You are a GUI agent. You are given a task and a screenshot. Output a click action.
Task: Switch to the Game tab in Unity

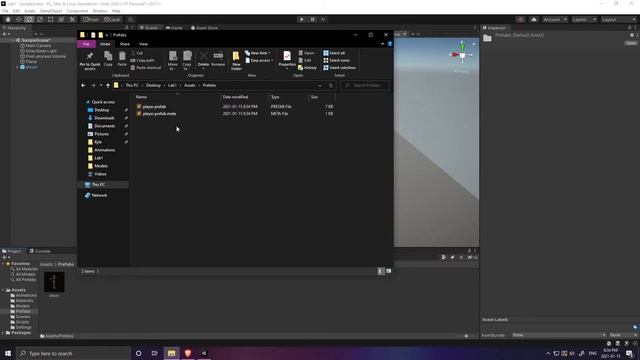[174, 28]
